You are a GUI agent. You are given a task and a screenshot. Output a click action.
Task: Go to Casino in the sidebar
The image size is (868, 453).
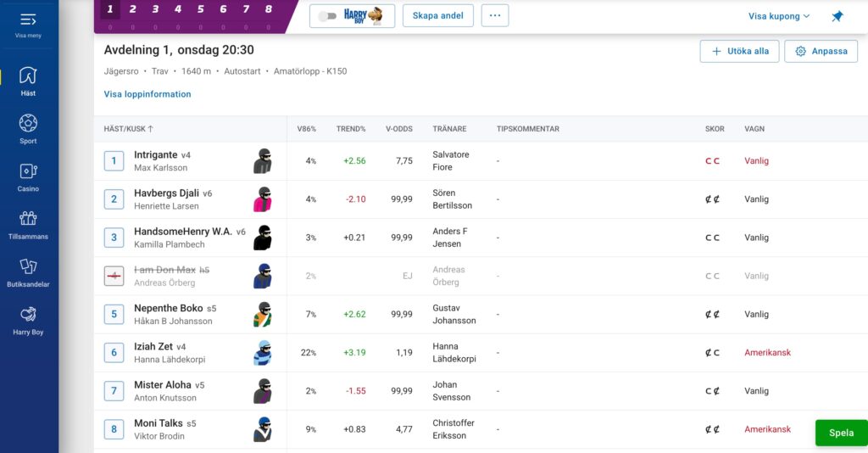(x=28, y=176)
